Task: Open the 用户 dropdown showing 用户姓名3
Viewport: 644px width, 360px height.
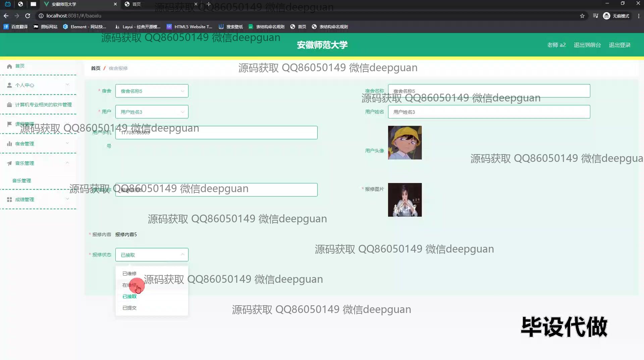Action: [x=152, y=112]
